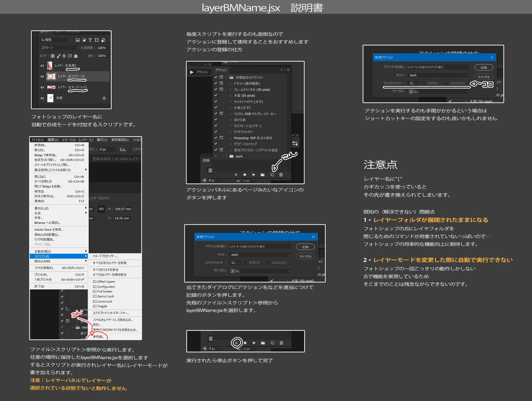Open ファンクションキー dropdown in the ココ dialog
Viewport: 532px width, 401px height.
click(x=413, y=83)
